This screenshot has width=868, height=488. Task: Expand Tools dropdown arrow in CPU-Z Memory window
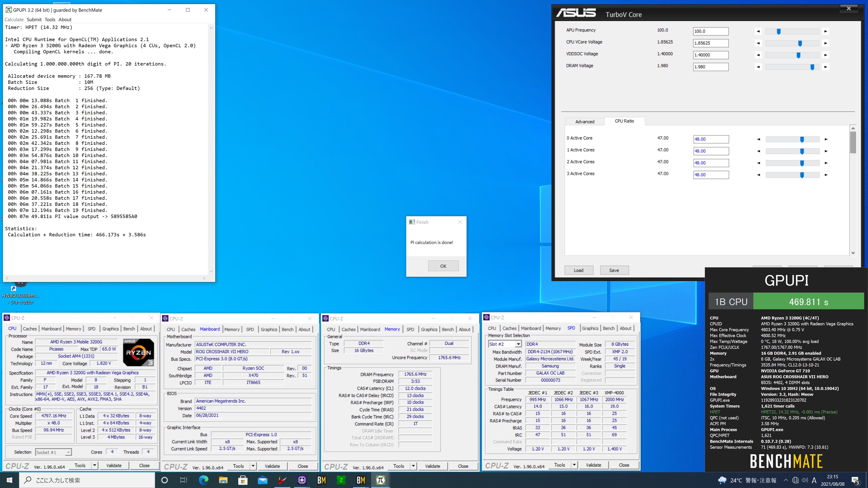[x=413, y=466]
